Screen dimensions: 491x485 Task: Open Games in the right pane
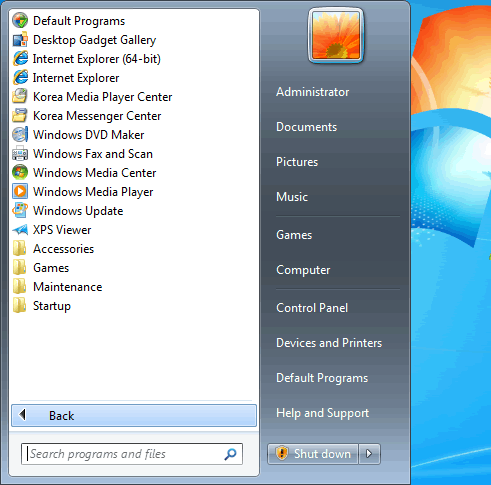point(294,235)
